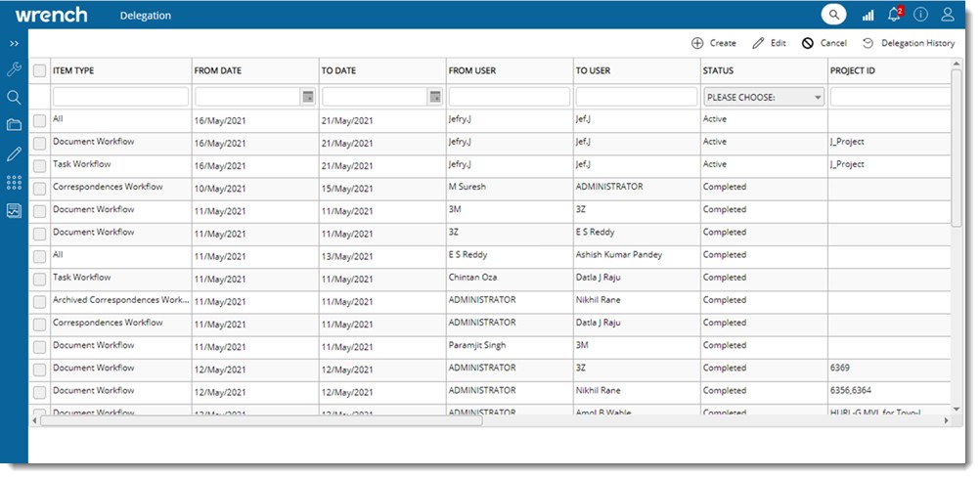The height and width of the screenshot is (478, 980).
Task: Click the wrench tool sidebar icon
Action: (14, 69)
